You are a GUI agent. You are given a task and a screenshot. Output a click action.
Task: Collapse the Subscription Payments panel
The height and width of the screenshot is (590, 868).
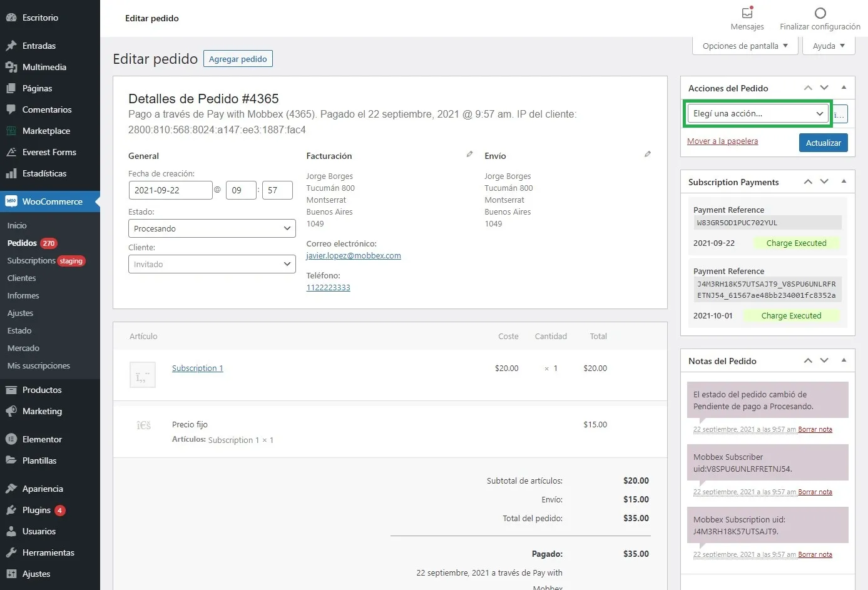click(844, 181)
